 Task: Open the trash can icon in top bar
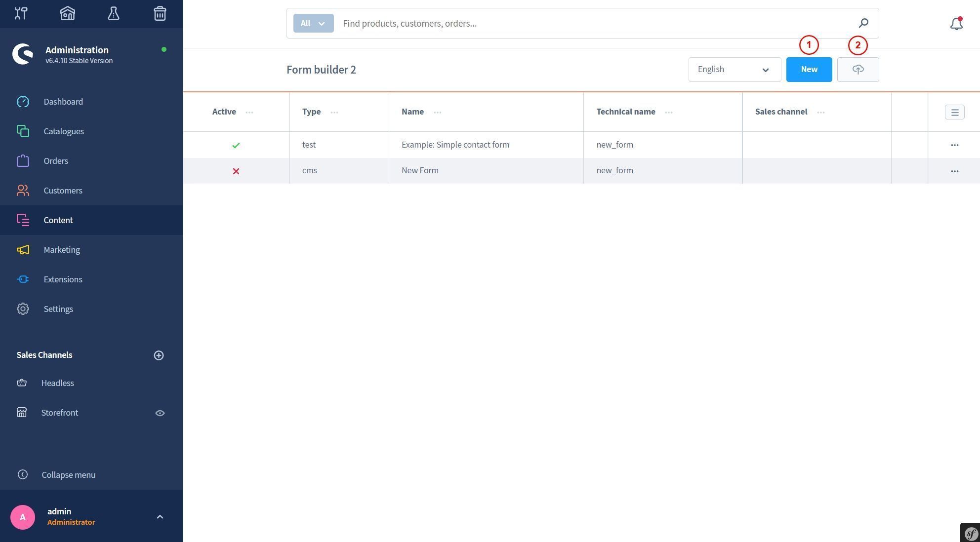(160, 13)
